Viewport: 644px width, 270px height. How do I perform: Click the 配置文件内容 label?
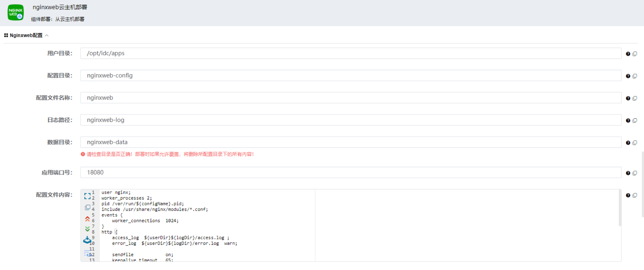click(54, 195)
